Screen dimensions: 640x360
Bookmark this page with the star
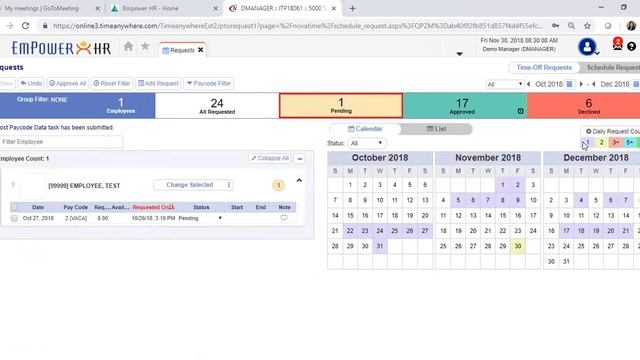[x=587, y=26]
